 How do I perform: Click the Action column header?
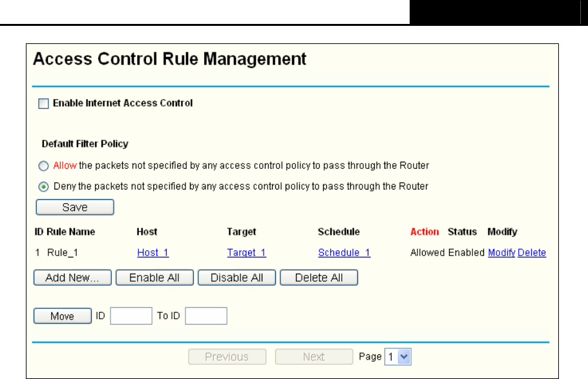(425, 232)
